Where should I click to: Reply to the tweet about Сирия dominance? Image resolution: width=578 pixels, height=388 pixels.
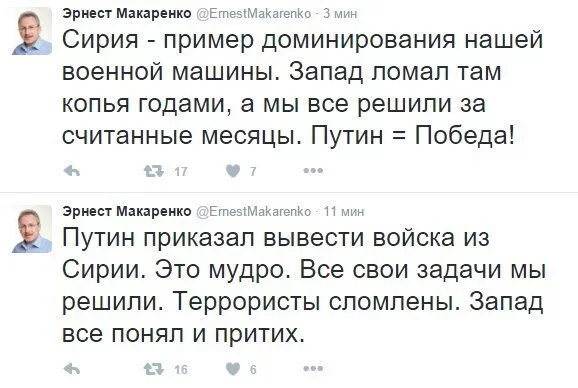point(72,171)
